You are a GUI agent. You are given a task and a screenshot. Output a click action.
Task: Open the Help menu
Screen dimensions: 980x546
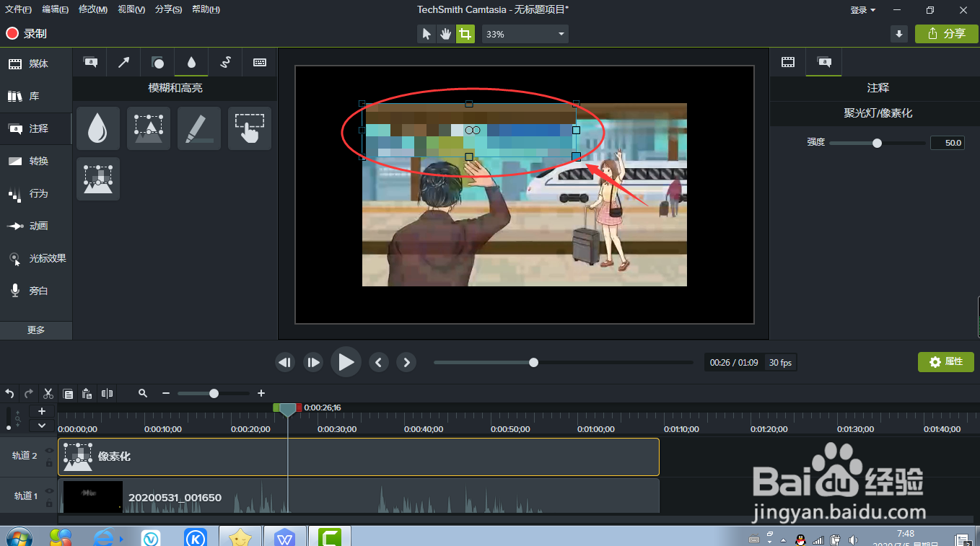[x=206, y=9]
